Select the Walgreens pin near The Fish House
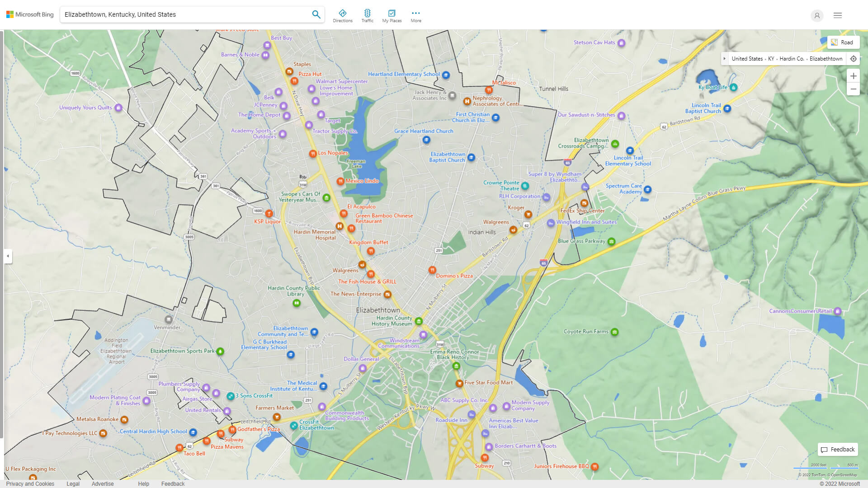Image resolution: width=868 pixels, height=488 pixels. click(x=362, y=265)
